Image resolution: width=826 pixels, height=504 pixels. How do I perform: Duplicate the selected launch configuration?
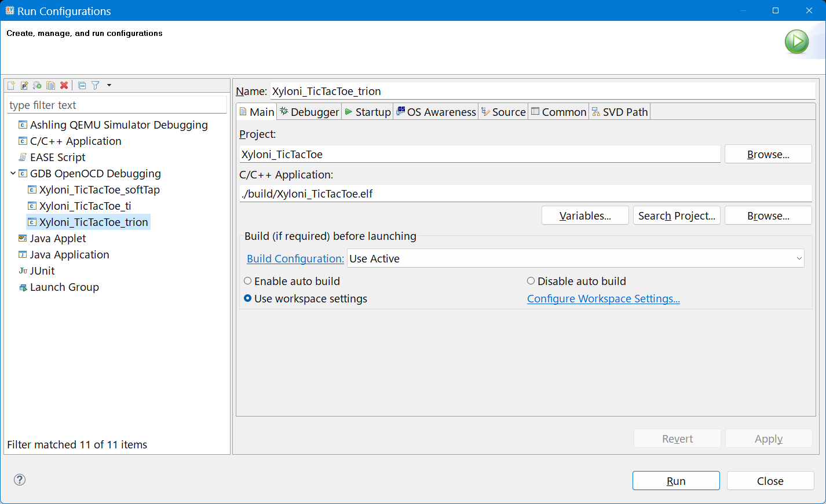(50, 85)
